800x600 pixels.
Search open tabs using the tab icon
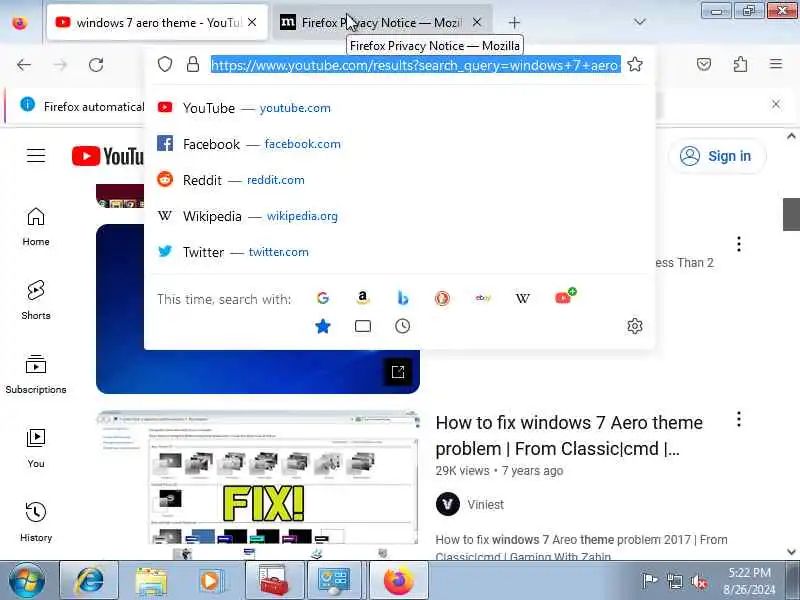coord(363,326)
